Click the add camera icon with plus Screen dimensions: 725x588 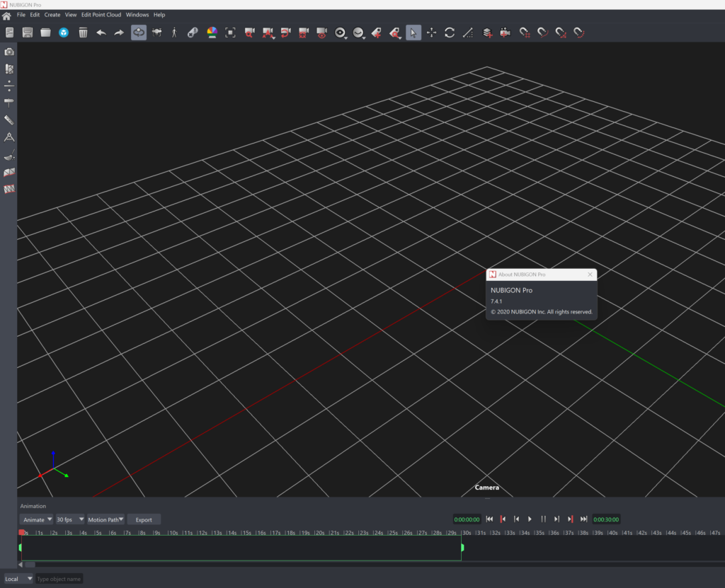506,33
